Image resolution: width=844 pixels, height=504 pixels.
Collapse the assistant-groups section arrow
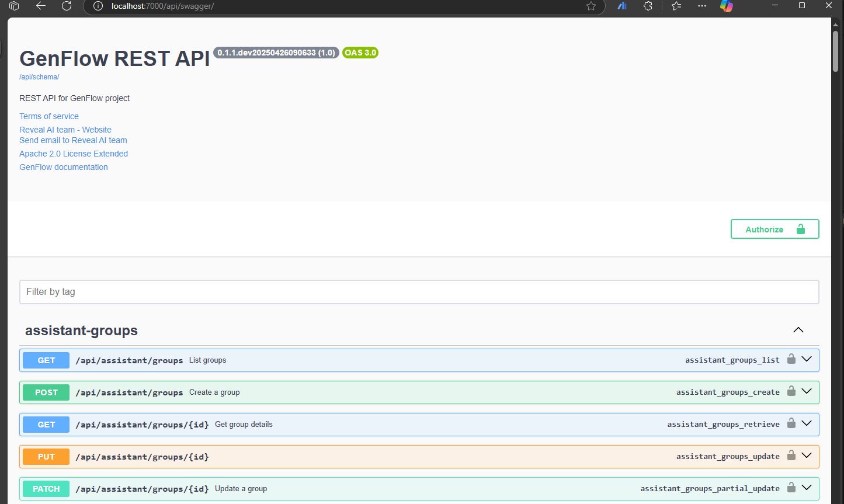click(x=798, y=330)
